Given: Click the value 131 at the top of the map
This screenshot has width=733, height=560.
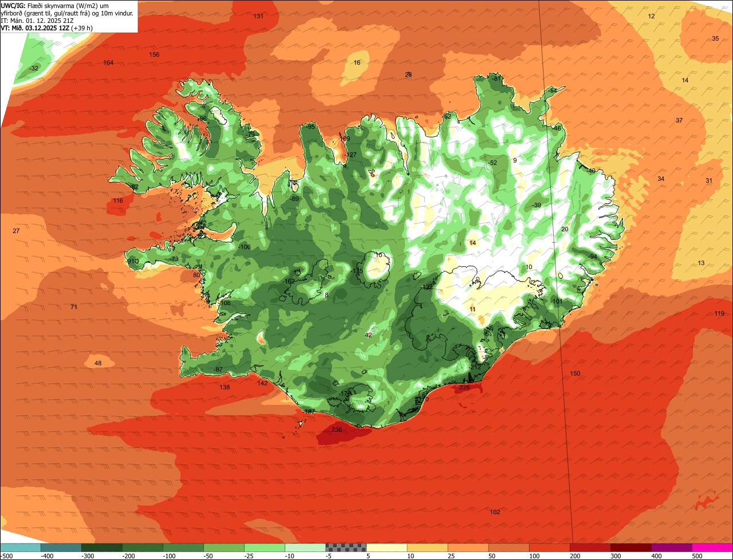Looking at the screenshot, I should click(258, 16).
